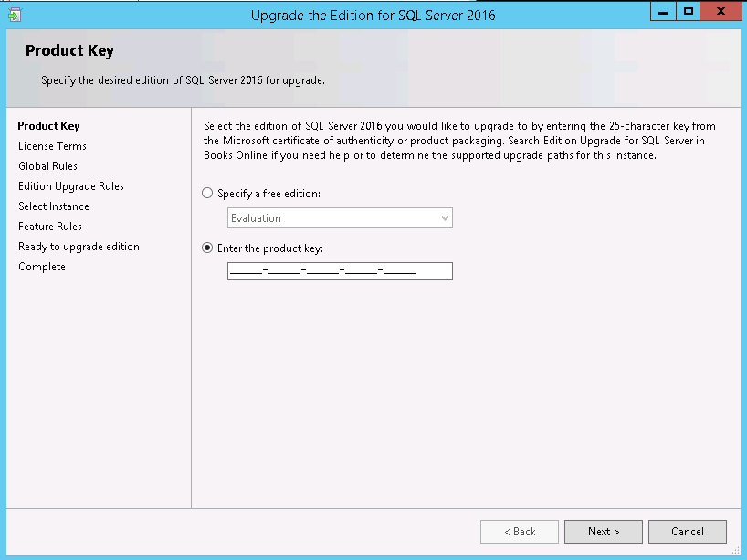Screen dimensions: 747x560
Task: Select the 'Specify a free edition' radio button
Action: click(207, 193)
